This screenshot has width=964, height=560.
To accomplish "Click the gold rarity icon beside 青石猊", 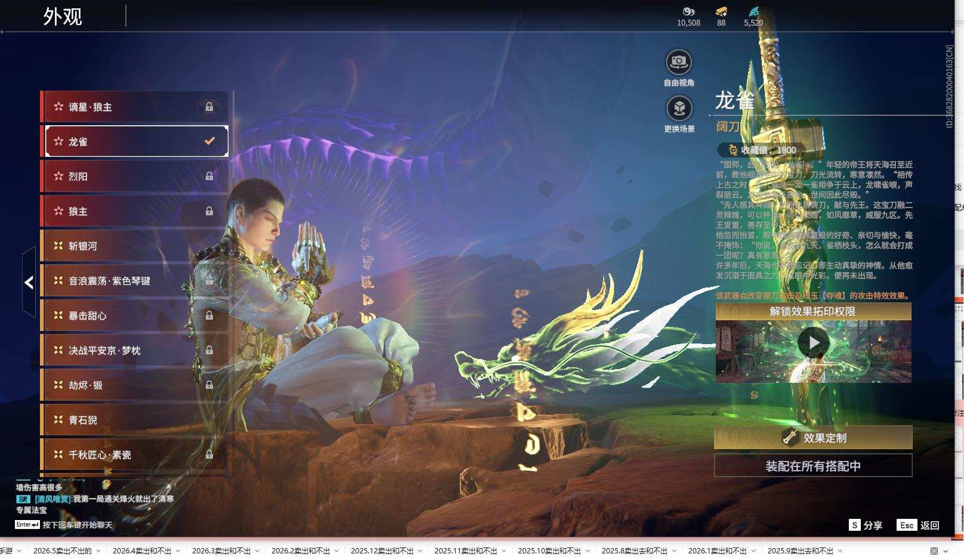I will 58,420.
